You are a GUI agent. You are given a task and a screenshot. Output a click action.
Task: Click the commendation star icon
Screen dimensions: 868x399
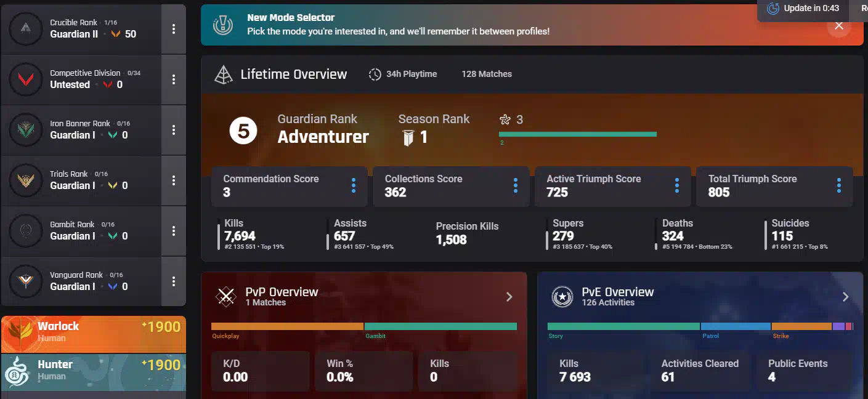[x=505, y=119]
